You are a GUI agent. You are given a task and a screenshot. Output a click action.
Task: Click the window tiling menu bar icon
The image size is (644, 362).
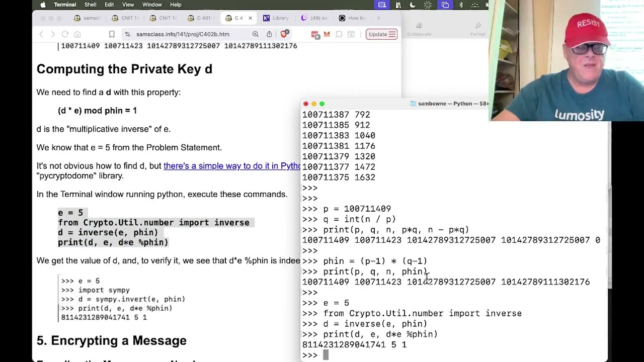(x=445, y=5)
